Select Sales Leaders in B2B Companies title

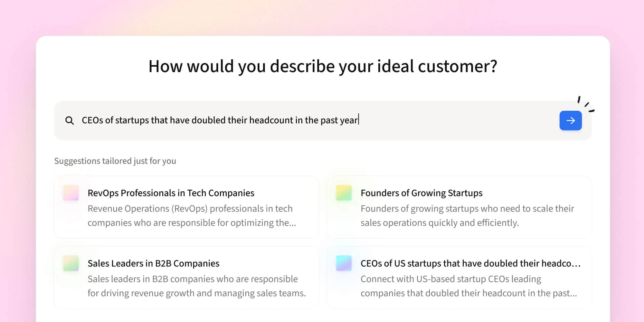[x=153, y=263]
